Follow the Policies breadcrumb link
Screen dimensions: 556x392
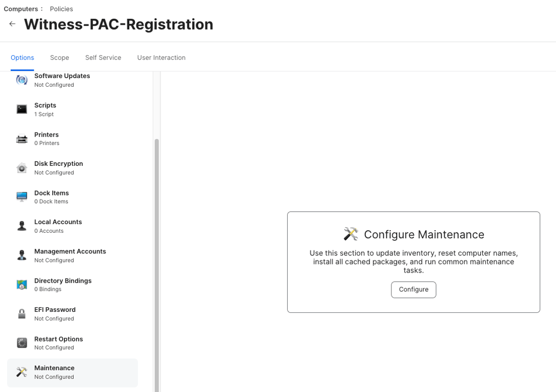click(61, 9)
